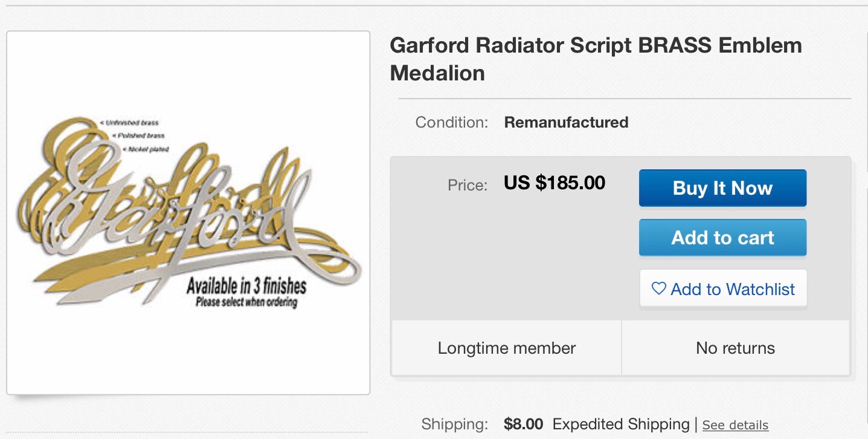Viewport: 868px width, 439px height.
Task: Click the Longtime member seller cell
Action: click(x=506, y=348)
